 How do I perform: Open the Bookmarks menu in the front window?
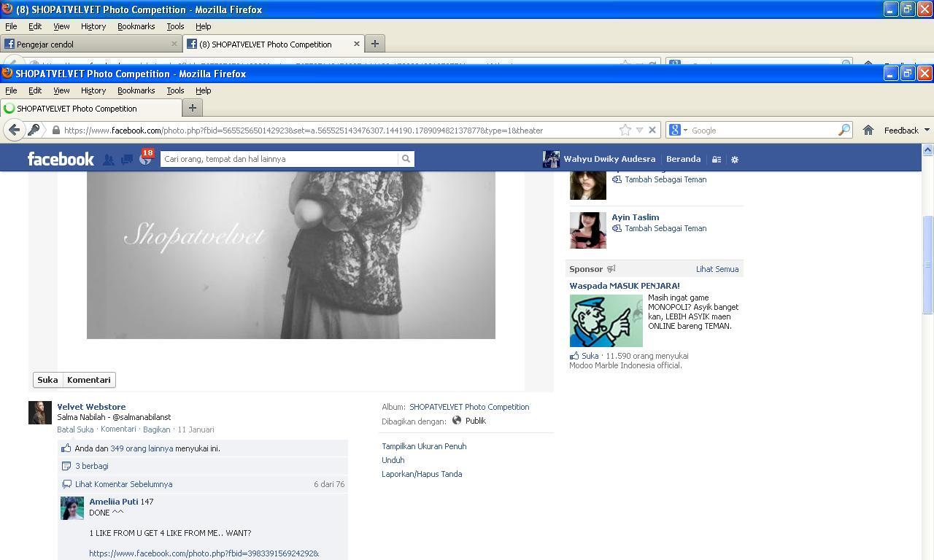pyautogui.click(x=136, y=90)
